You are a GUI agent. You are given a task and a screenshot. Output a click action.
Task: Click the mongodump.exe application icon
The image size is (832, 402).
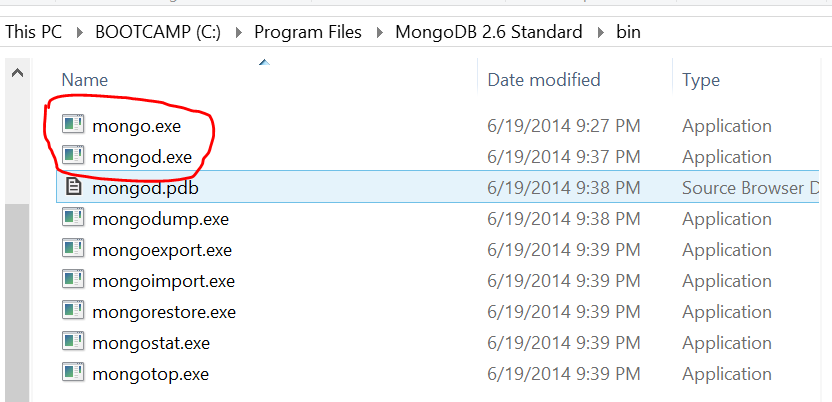pyautogui.click(x=72, y=218)
